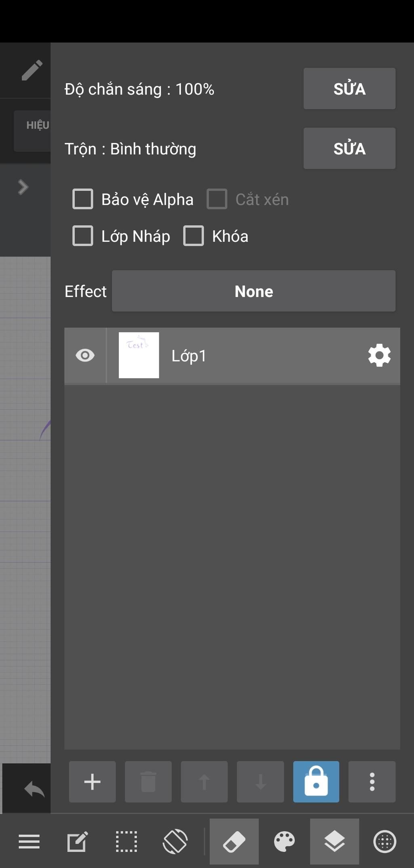Open the color palette icon
414x868 pixels.
(x=284, y=842)
